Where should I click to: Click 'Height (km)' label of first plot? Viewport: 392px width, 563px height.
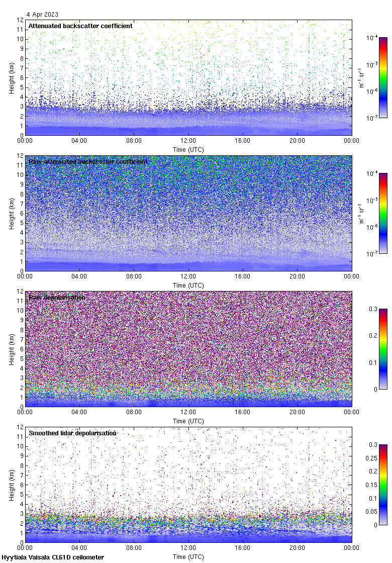click(12, 78)
